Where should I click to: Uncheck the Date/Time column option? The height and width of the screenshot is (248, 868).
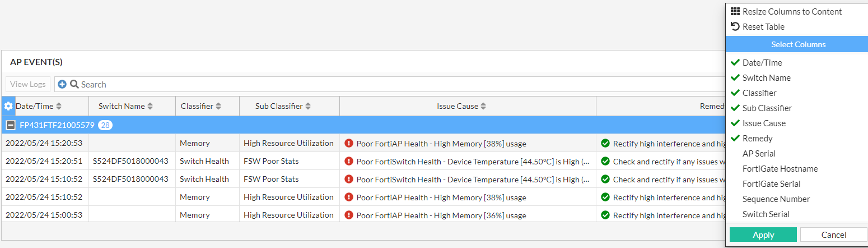click(762, 63)
